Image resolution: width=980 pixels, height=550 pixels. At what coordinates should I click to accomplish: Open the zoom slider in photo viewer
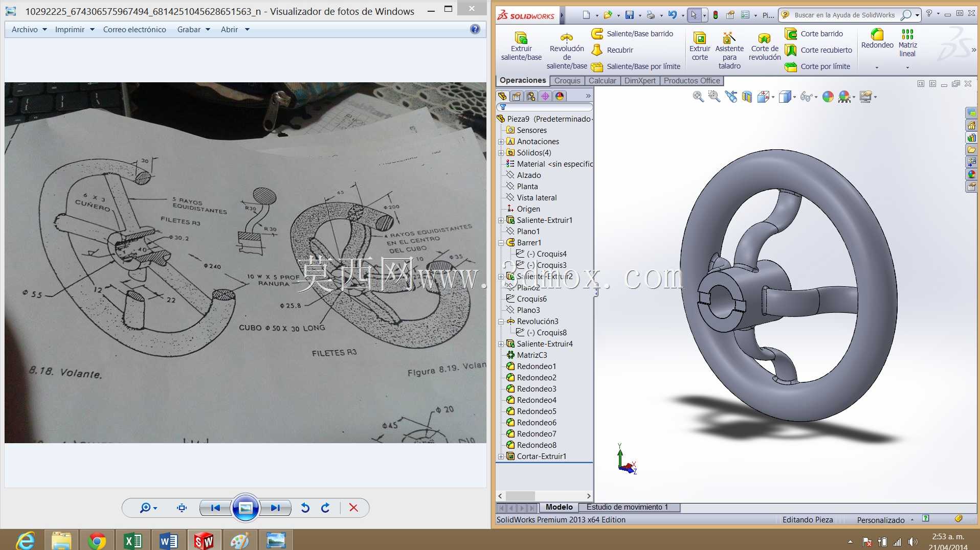(x=148, y=508)
